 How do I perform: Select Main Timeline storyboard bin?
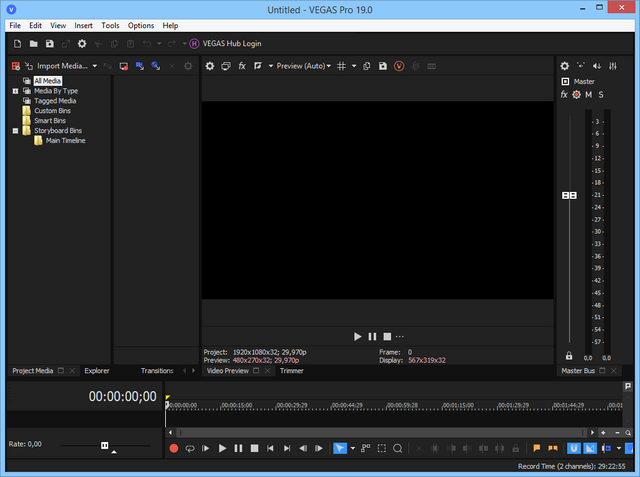[x=65, y=141]
